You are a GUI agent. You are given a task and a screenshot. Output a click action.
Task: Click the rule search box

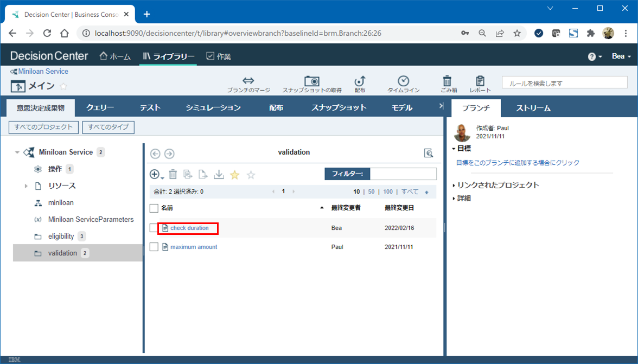pyautogui.click(x=564, y=82)
